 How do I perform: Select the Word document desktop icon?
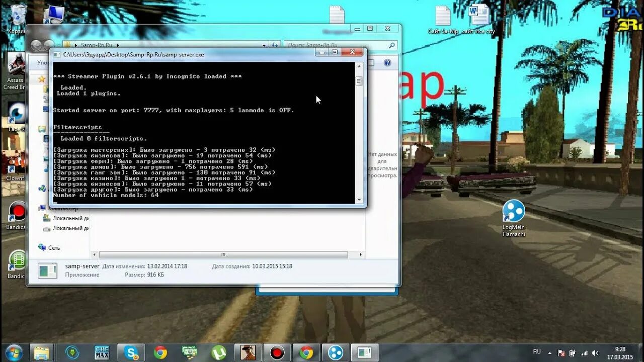(x=478, y=19)
